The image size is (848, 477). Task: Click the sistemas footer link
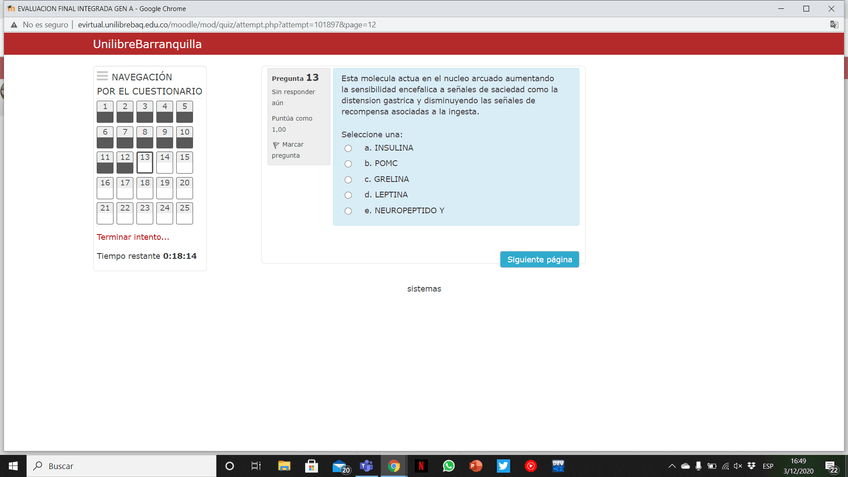(x=424, y=289)
